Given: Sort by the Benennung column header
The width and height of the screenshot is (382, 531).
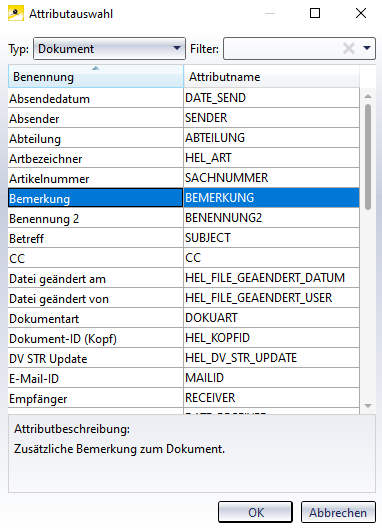Looking at the screenshot, I should pyautogui.click(x=96, y=77).
